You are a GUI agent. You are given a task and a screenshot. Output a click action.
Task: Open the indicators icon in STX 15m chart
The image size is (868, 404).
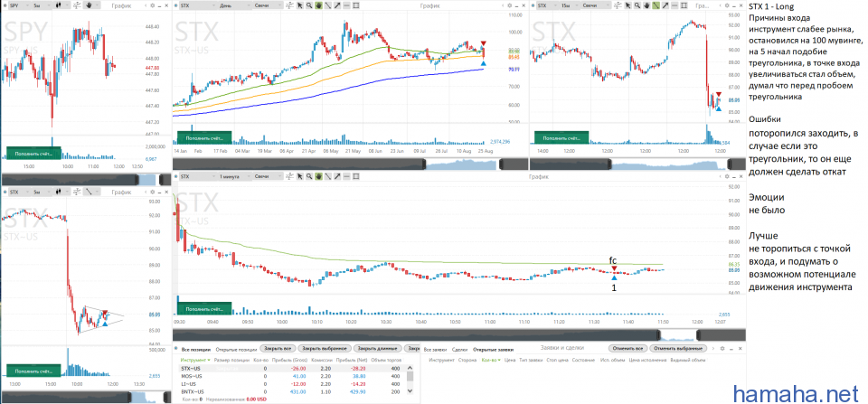click(618, 5)
